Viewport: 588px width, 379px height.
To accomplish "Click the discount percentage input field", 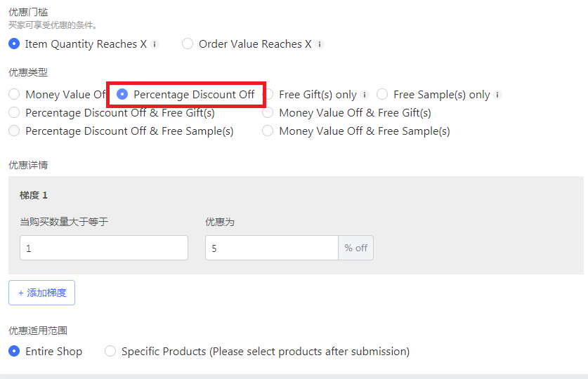I will pyautogui.click(x=272, y=248).
